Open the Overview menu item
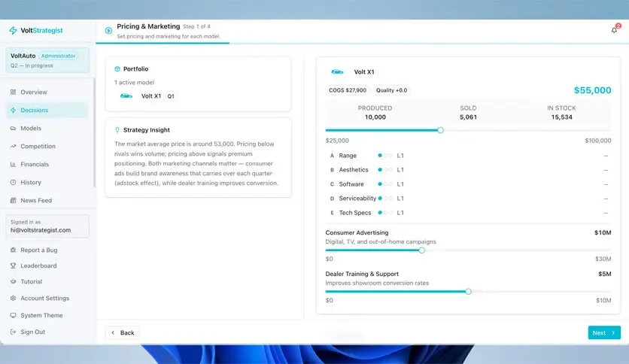 [47, 93]
